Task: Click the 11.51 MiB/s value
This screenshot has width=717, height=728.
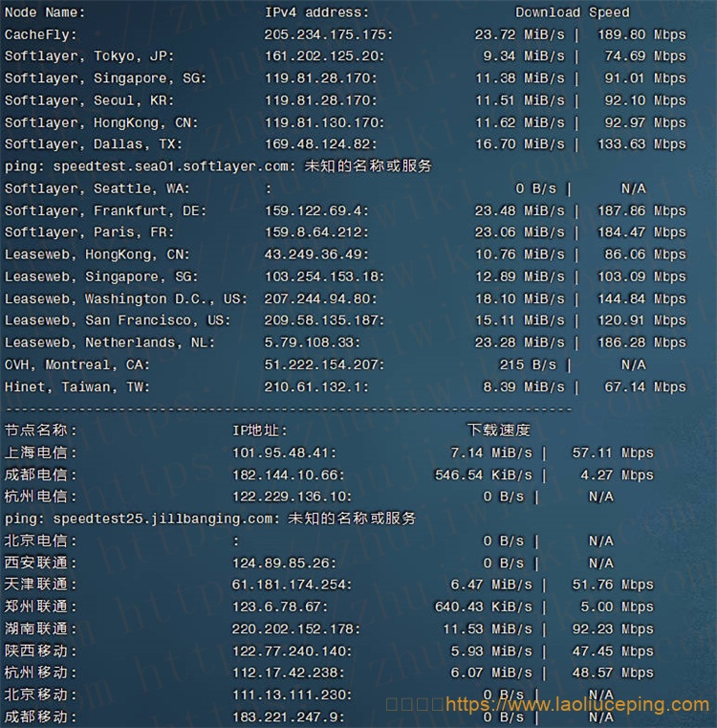Action: click(520, 100)
